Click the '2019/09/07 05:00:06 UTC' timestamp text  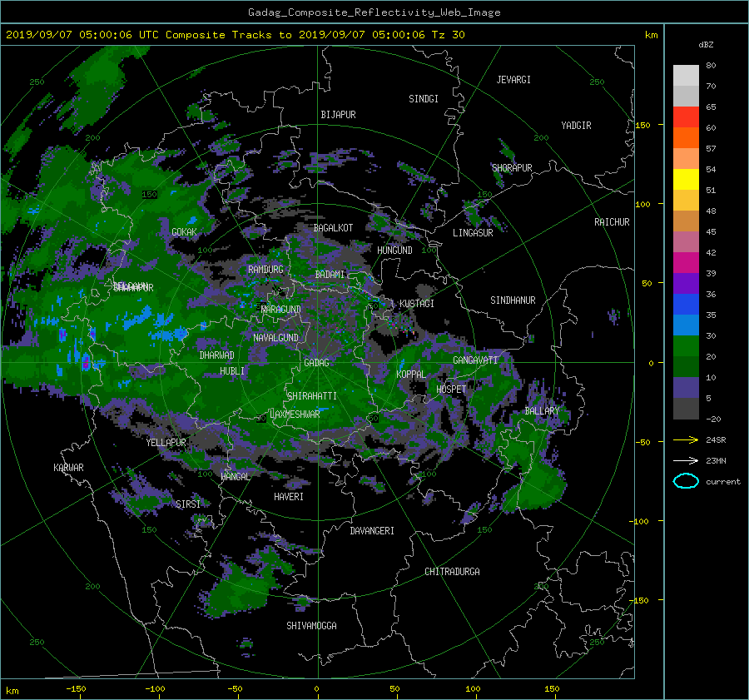[x=82, y=35]
